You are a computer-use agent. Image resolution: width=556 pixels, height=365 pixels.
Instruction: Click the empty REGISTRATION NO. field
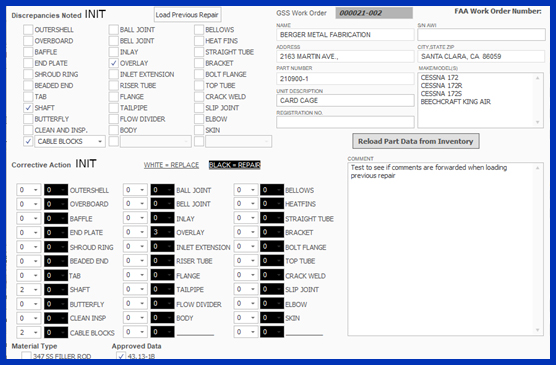pyautogui.click(x=345, y=122)
